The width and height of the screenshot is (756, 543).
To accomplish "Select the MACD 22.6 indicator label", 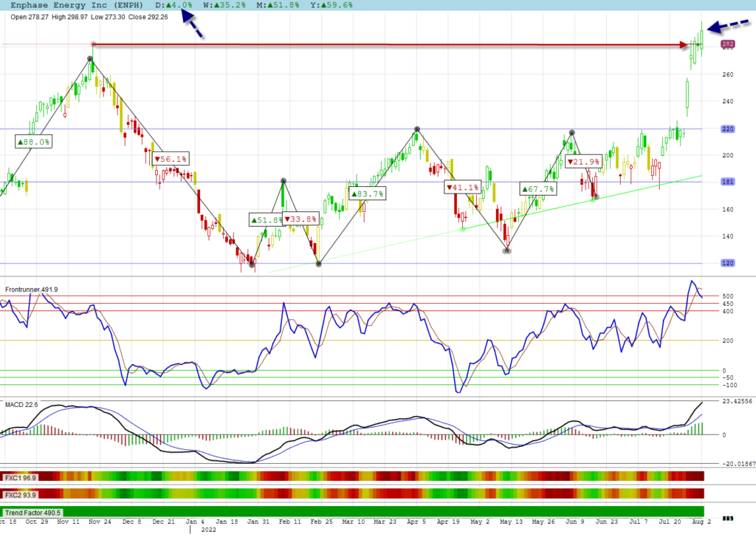I will 21,404.
